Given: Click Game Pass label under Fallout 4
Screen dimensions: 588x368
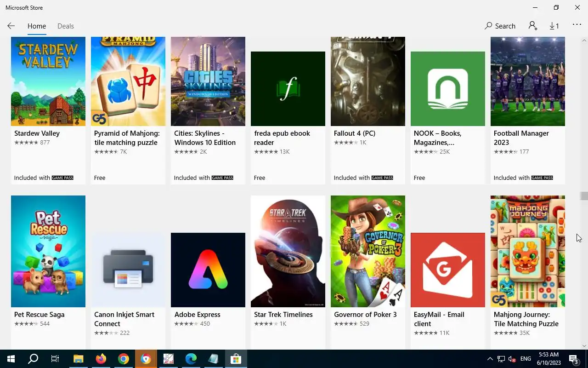Looking at the screenshot, I should 382,178.
